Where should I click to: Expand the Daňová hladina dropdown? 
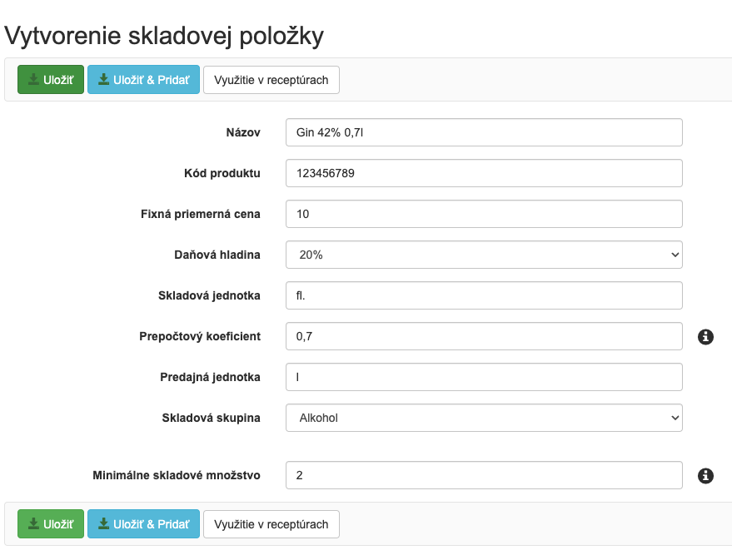pos(484,255)
